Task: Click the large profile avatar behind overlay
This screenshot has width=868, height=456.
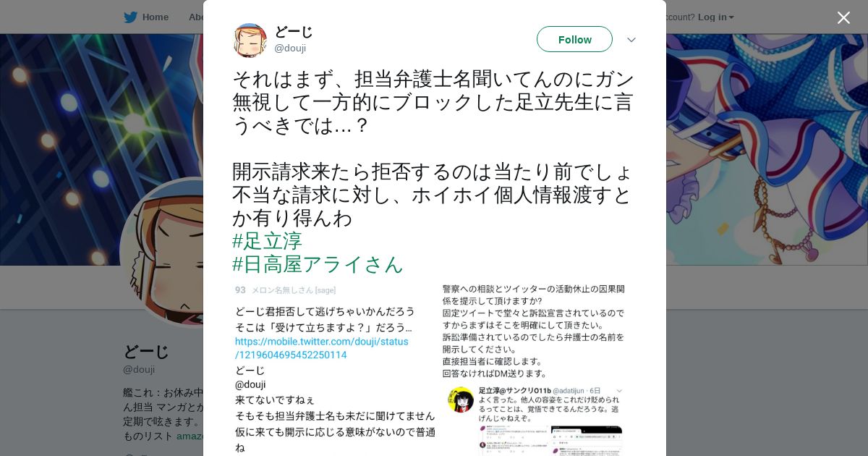Action: 163,253
